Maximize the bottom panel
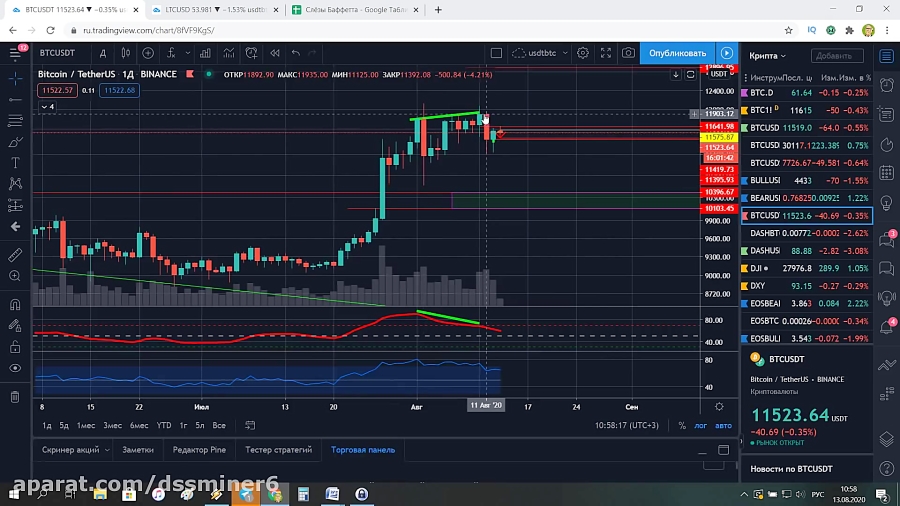 tap(723, 450)
